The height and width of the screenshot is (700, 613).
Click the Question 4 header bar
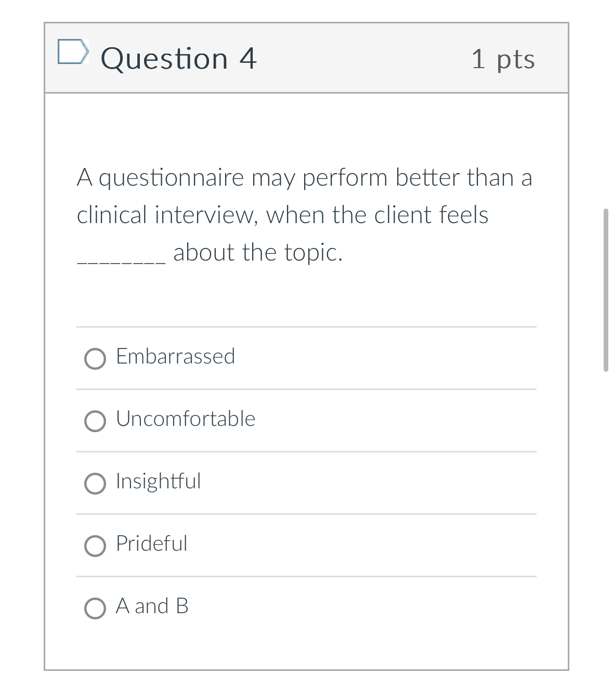[307, 59]
